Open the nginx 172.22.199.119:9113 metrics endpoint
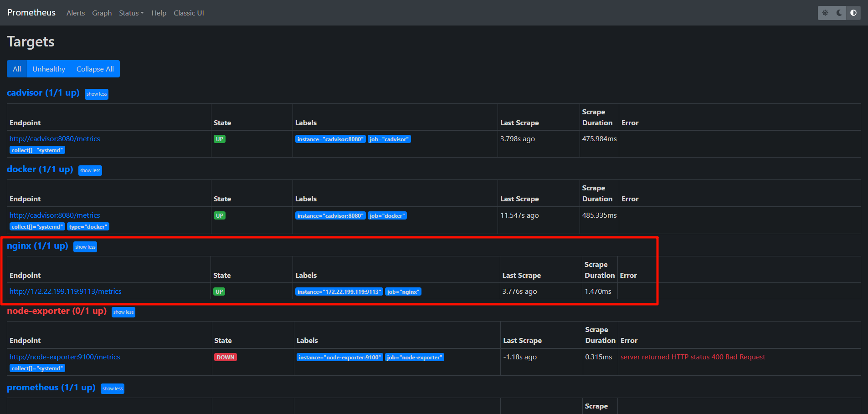 (x=66, y=291)
